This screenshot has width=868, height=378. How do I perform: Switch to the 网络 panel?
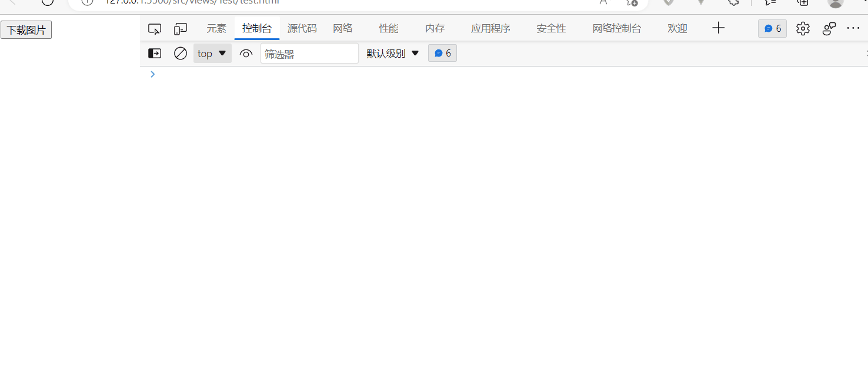tap(342, 28)
